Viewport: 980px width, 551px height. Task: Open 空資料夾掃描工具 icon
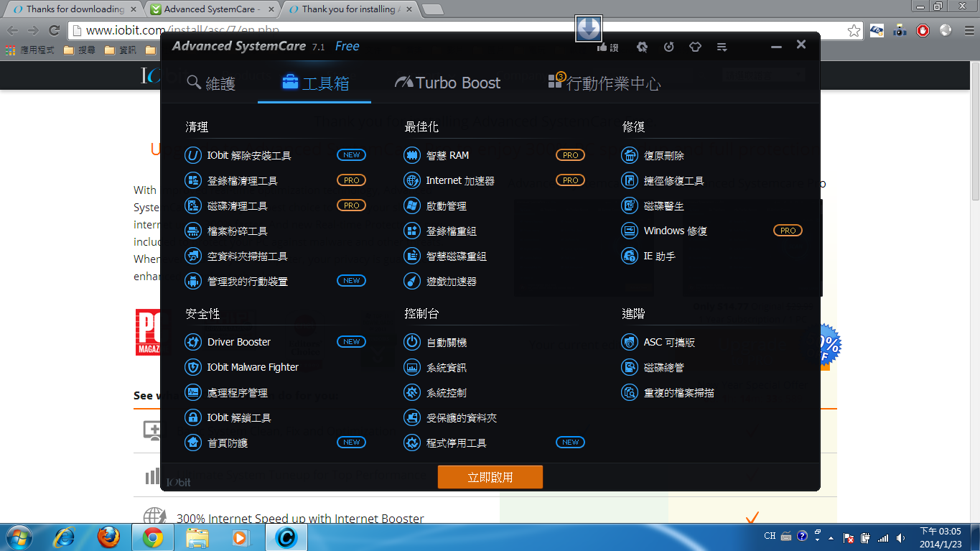click(x=192, y=256)
